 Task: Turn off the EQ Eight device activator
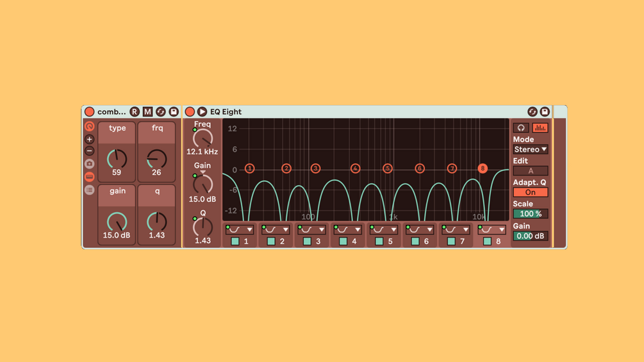point(190,111)
